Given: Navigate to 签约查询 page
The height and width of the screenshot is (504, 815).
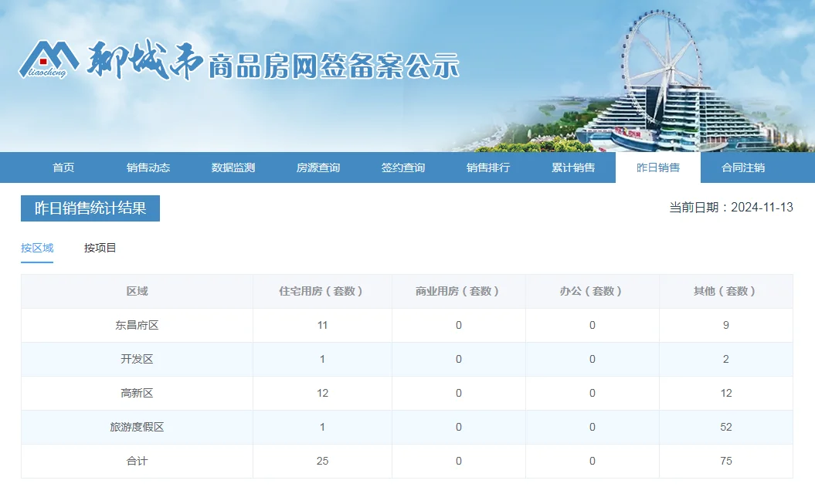Looking at the screenshot, I should pyautogui.click(x=403, y=167).
